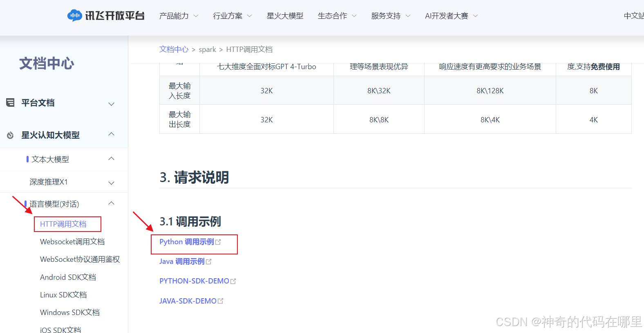
Task: Open the AI开发者大赛 dropdown menu
Action: point(451,16)
